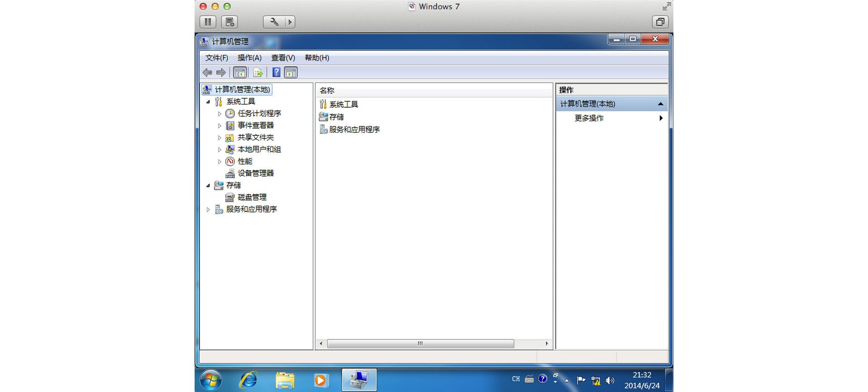
Task: Expand the 任务计划程序 node
Action: [219, 114]
